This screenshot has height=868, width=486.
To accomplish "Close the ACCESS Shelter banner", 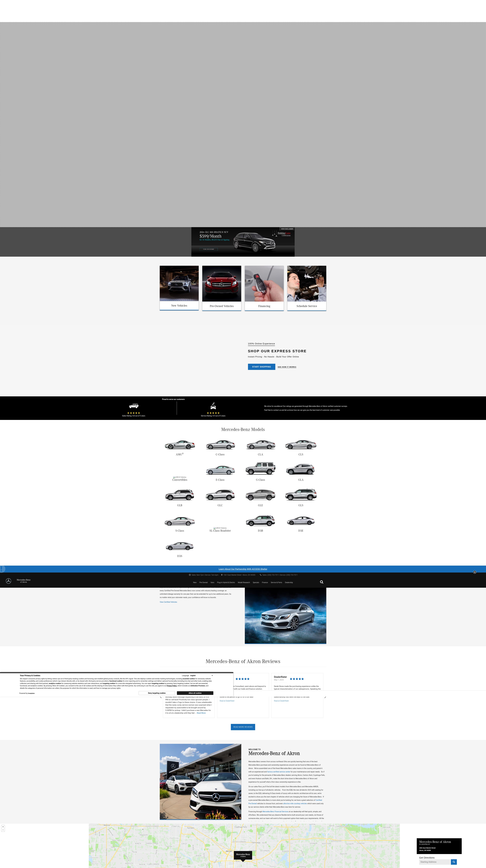I will click(475, 572).
